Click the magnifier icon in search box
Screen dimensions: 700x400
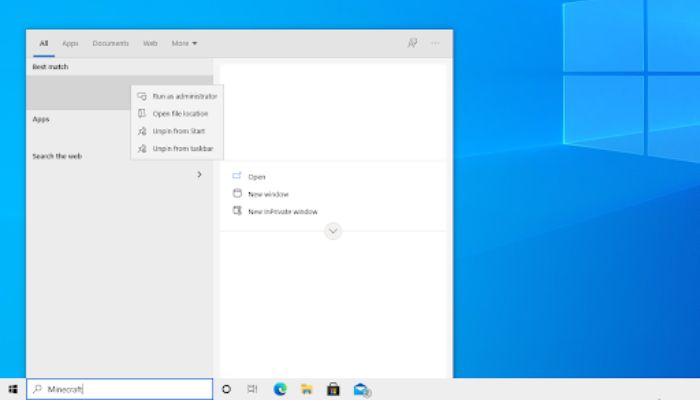coord(38,389)
